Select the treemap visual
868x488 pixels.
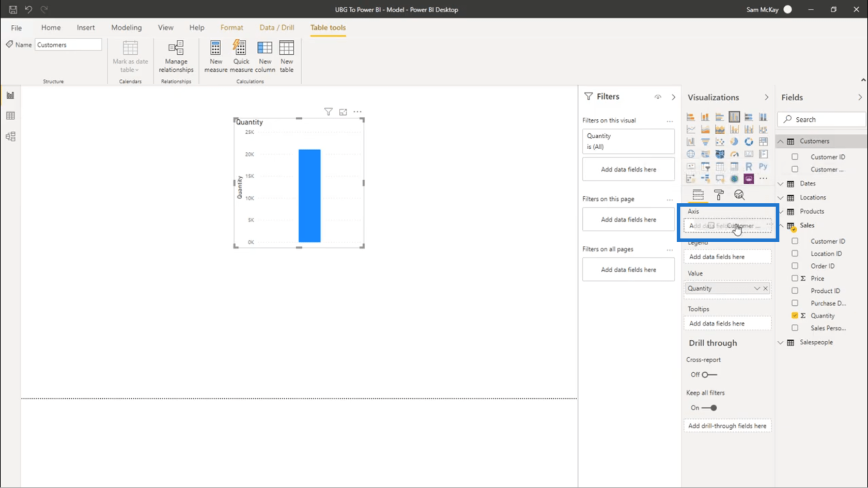coord(763,142)
